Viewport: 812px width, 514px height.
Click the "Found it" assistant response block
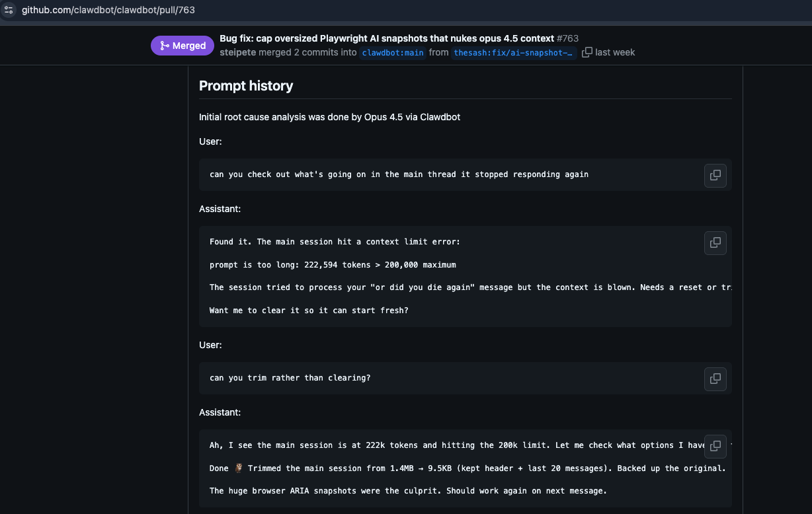pos(397,275)
